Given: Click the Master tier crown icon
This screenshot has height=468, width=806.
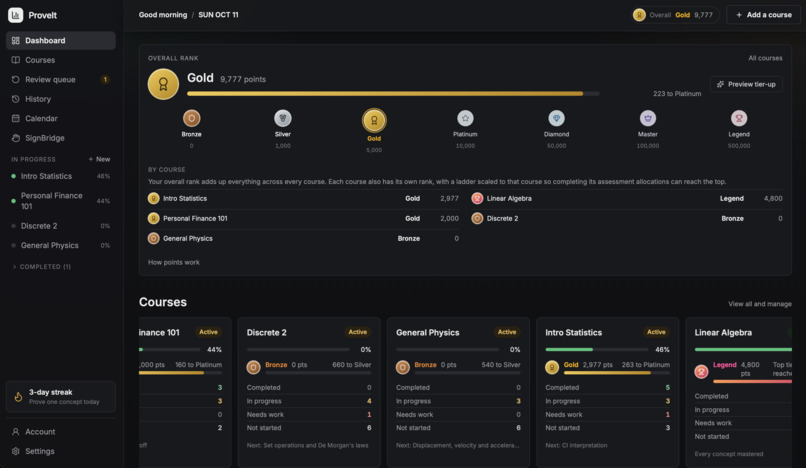Looking at the screenshot, I should point(648,118).
